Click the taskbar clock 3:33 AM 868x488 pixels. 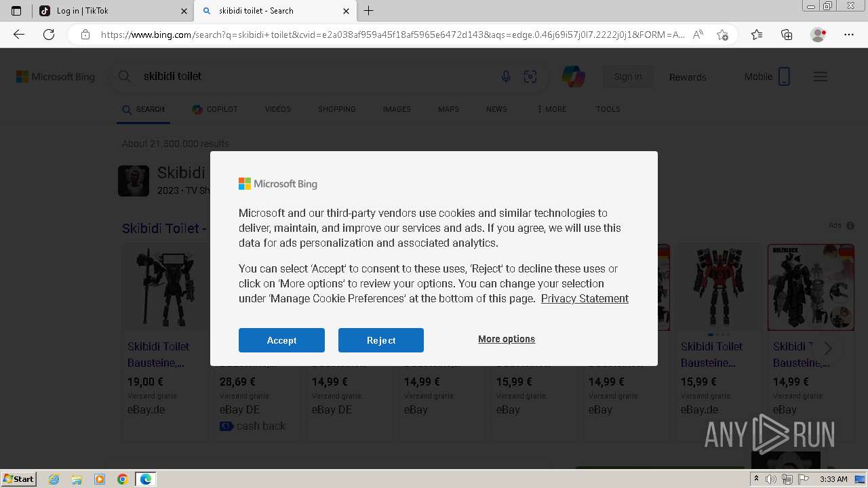(833, 479)
